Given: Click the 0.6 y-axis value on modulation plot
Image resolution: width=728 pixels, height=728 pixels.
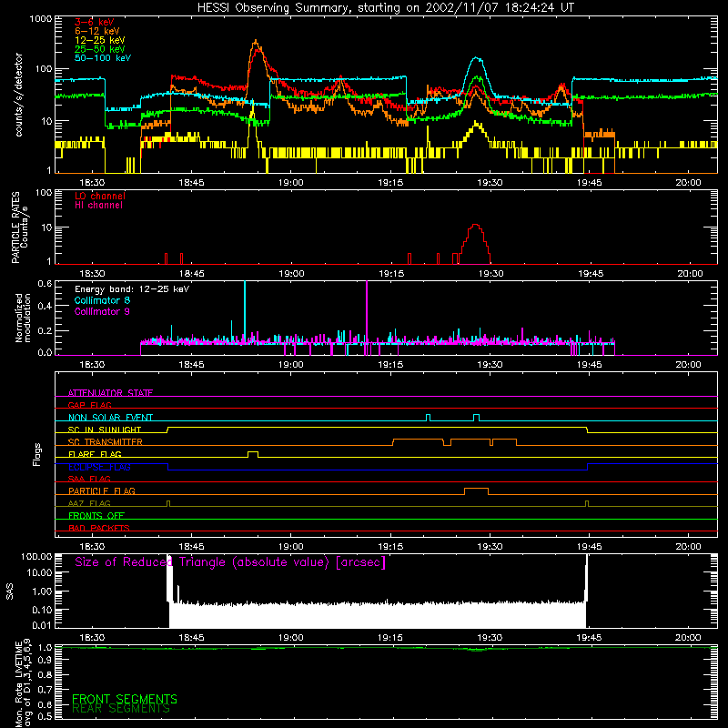Looking at the screenshot, I should pos(45,283).
